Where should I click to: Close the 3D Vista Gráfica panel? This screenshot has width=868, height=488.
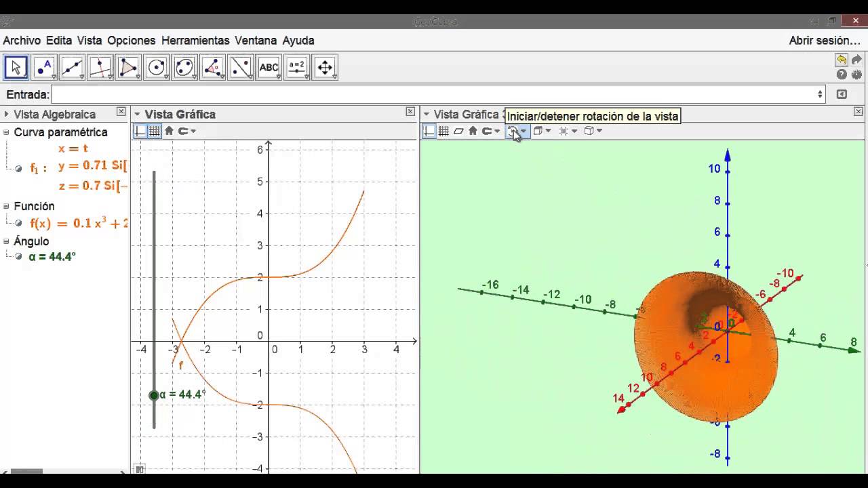coord(859,112)
